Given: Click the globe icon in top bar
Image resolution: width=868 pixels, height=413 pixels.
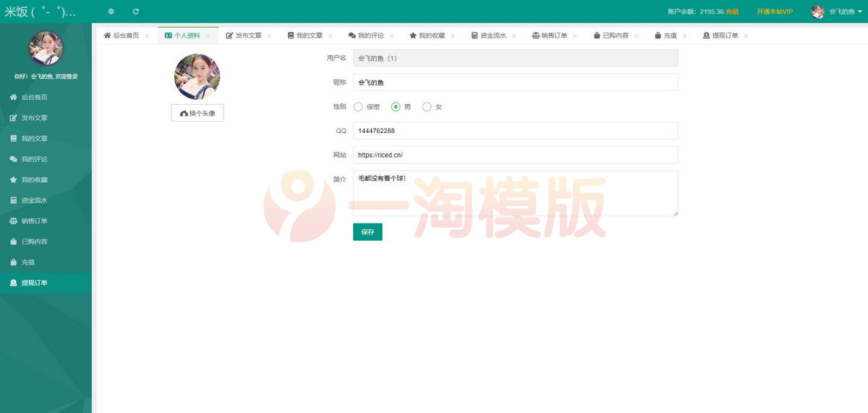Looking at the screenshot, I should coord(111,12).
